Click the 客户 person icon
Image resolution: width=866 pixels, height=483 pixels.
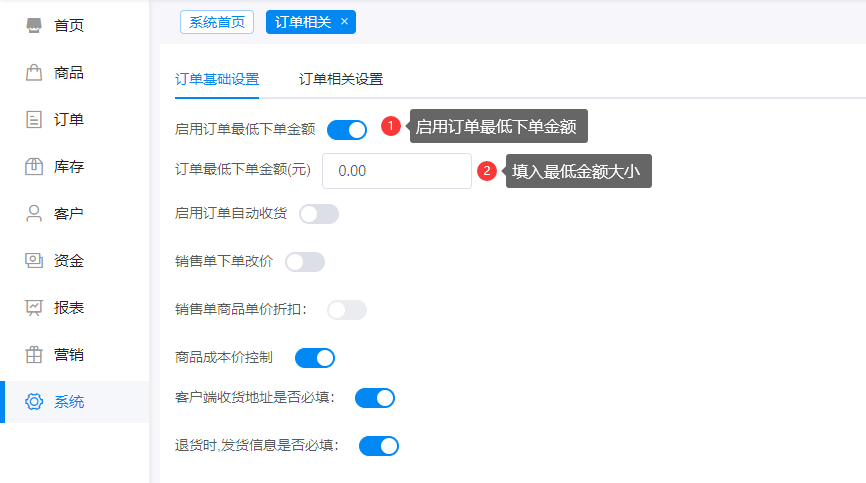click(34, 214)
